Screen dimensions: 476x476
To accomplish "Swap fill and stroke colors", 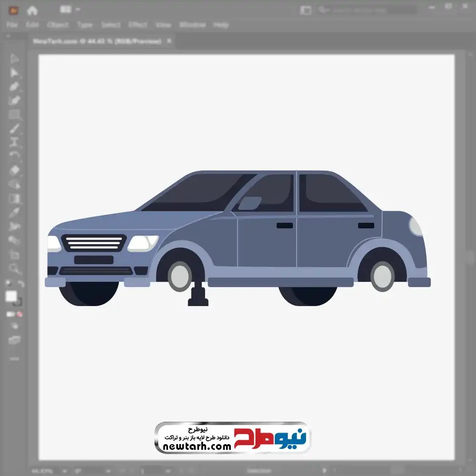I will (20, 284).
